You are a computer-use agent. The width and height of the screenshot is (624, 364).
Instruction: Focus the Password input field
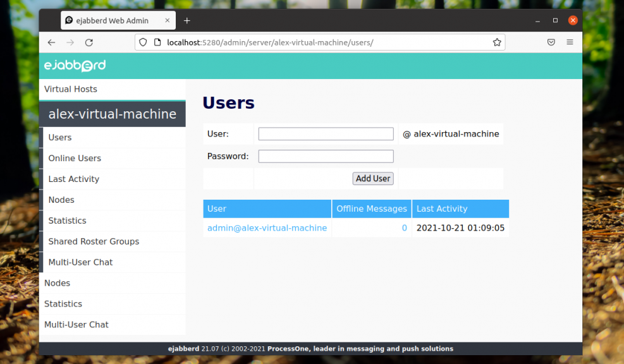tap(326, 156)
